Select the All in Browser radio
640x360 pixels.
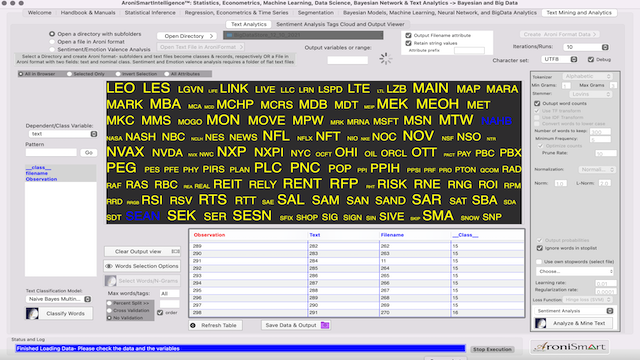click(21, 74)
